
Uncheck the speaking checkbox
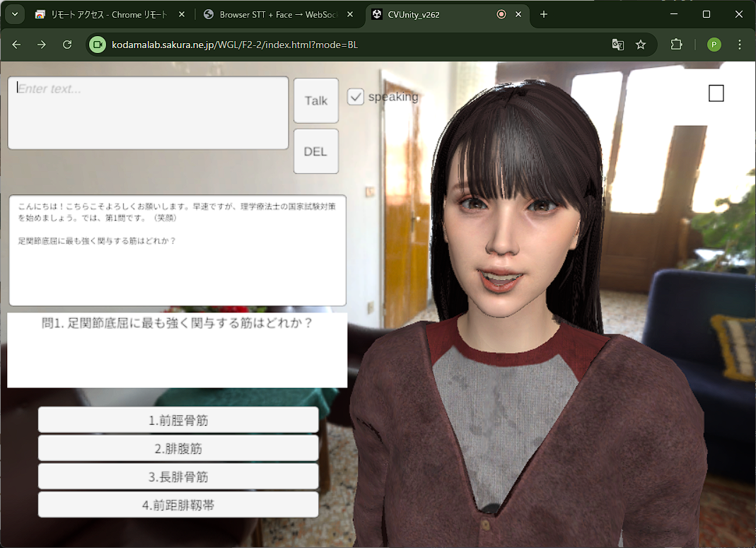click(356, 97)
